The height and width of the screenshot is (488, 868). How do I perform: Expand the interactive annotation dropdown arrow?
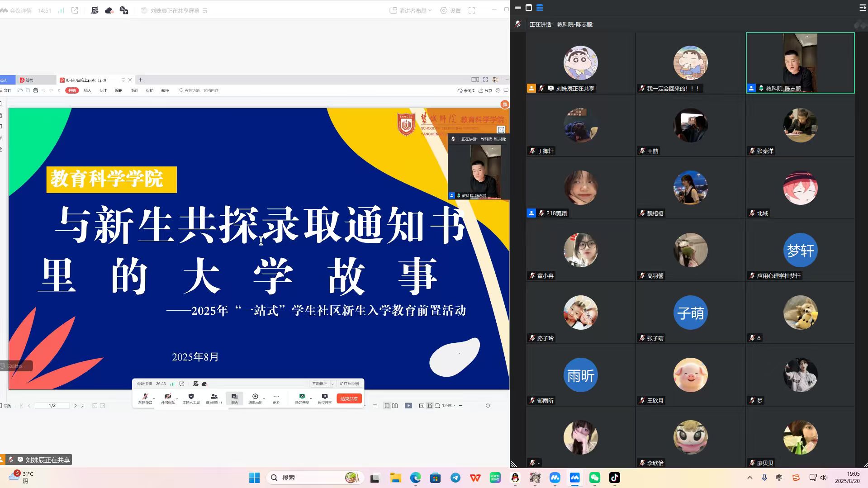332,384
